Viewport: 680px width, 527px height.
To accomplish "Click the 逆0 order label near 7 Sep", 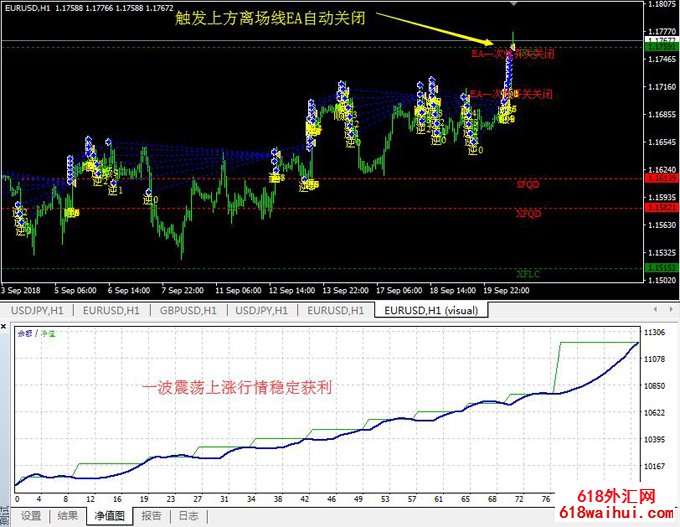I will (x=151, y=200).
